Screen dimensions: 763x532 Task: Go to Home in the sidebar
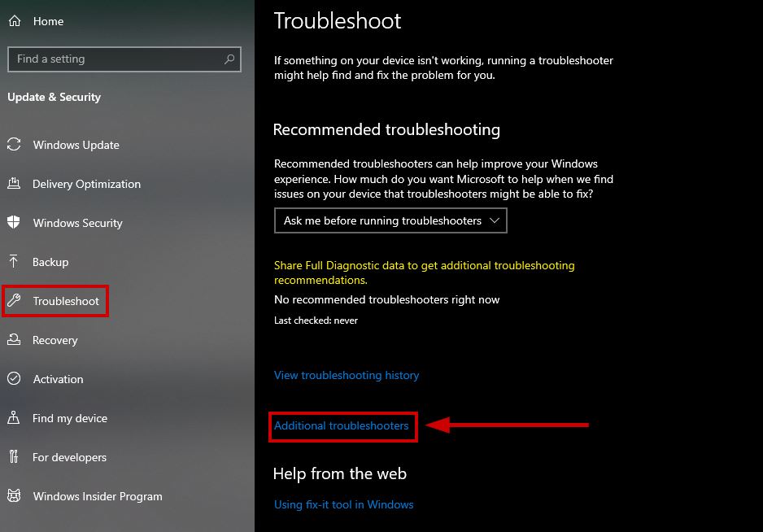point(48,21)
